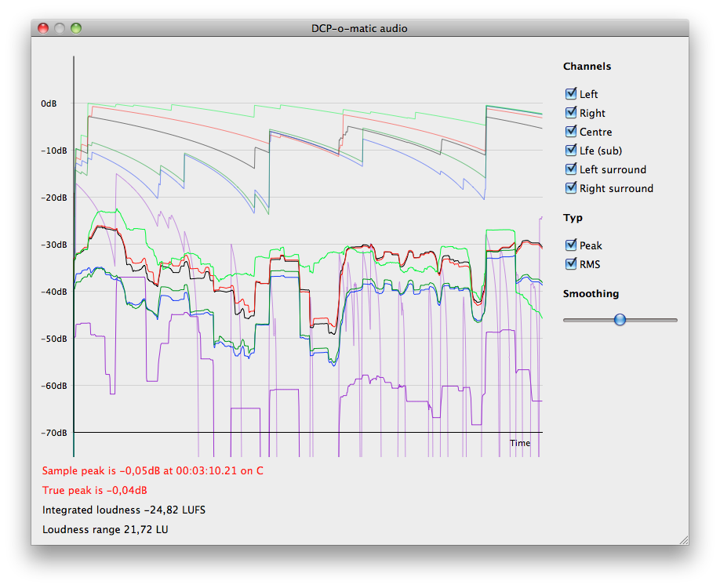Close the DCP-o-matic audio window
Image resolution: width=720 pixels, height=588 pixels.
pyautogui.click(x=43, y=28)
